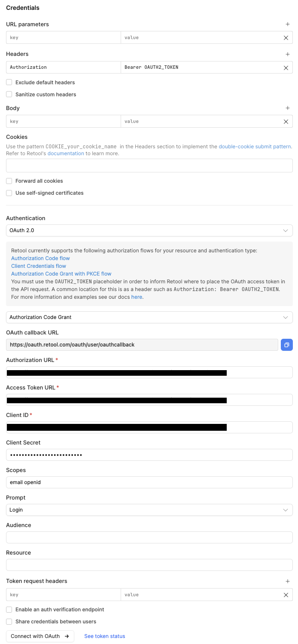Check Sanitize custom headers

pos(9,95)
